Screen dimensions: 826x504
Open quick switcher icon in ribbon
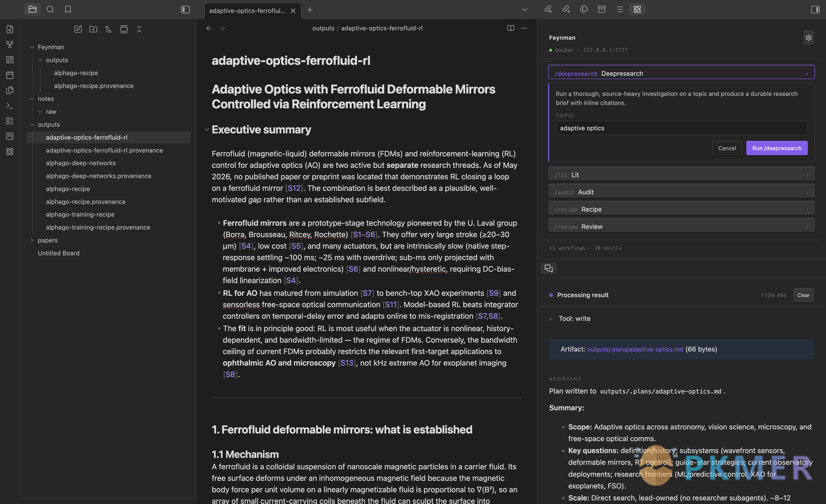tap(10, 29)
